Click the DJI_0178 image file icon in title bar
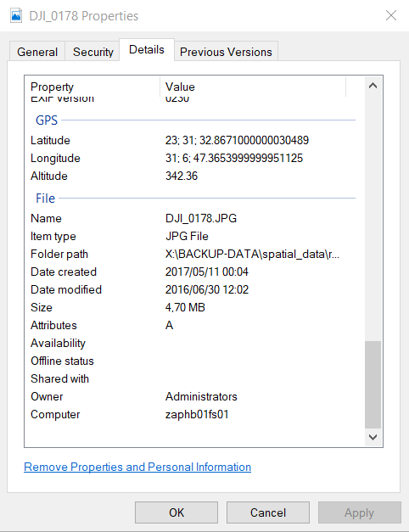409x532 pixels. pyautogui.click(x=16, y=16)
